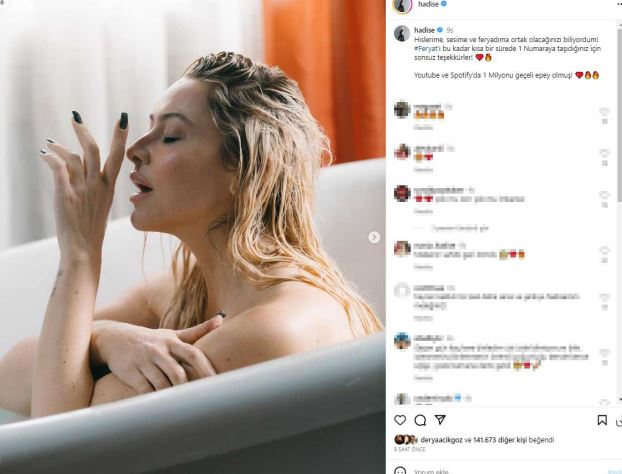View the list of 141.673 other likers
Viewport: 622px width, 474px height.
[x=513, y=439]
